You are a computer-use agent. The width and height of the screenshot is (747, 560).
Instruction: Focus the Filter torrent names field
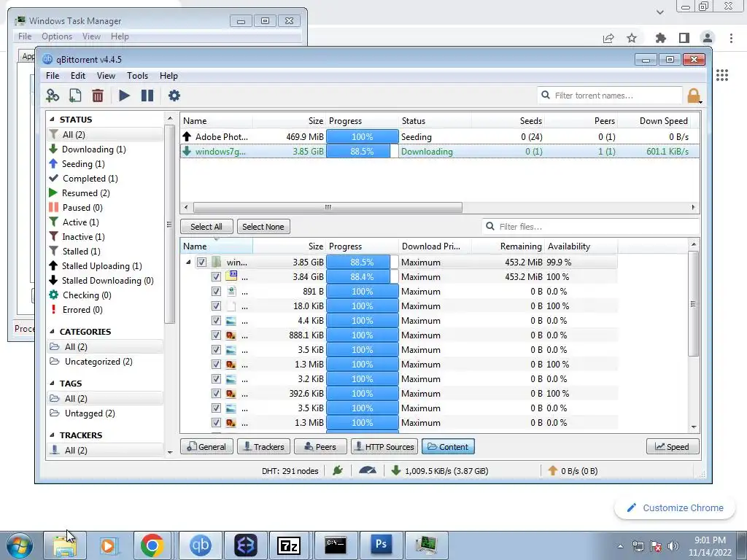click(x=610, y=96)
